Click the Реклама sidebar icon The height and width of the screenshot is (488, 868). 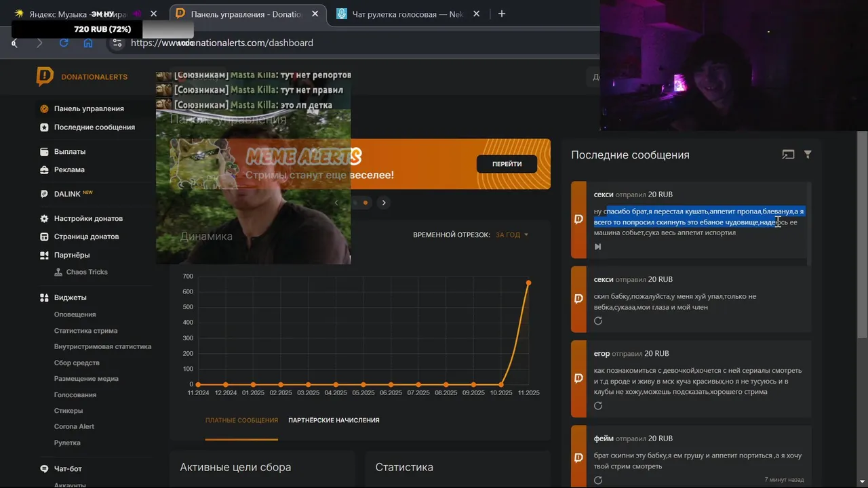click(x=44, y=170)
